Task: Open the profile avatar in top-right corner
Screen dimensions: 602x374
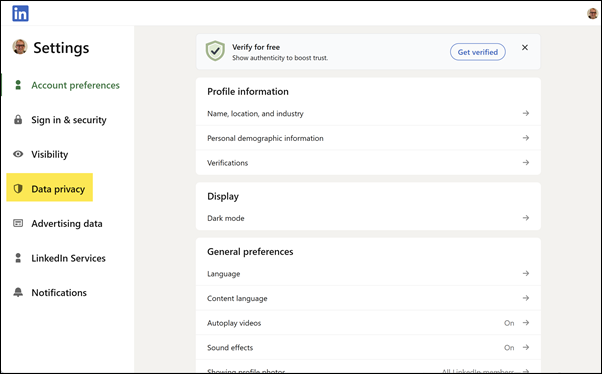Action: tap(592, 13)
